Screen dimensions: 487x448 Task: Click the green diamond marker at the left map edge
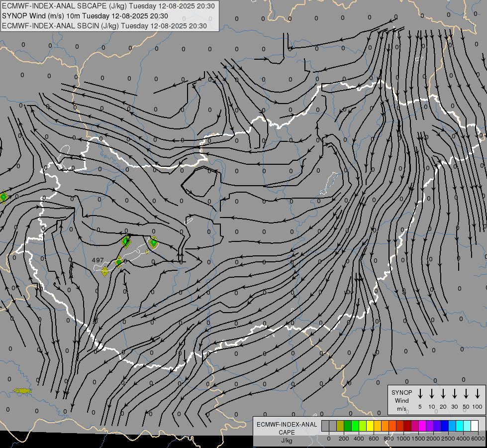[x=3, y=197]
